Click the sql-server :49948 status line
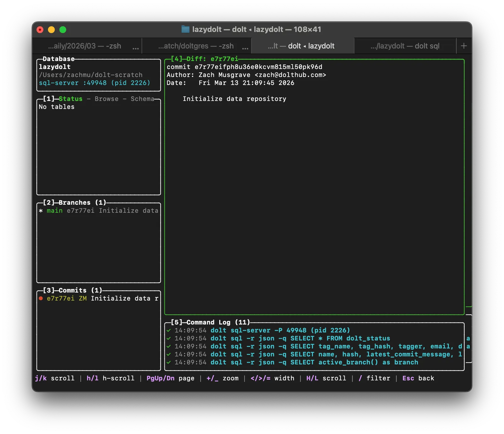The height and width of the screenshot is (434, 504). click(94, 83)
